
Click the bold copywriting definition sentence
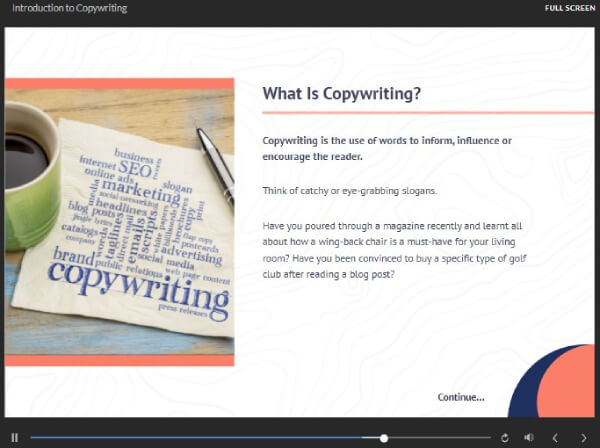pos(388,148)
